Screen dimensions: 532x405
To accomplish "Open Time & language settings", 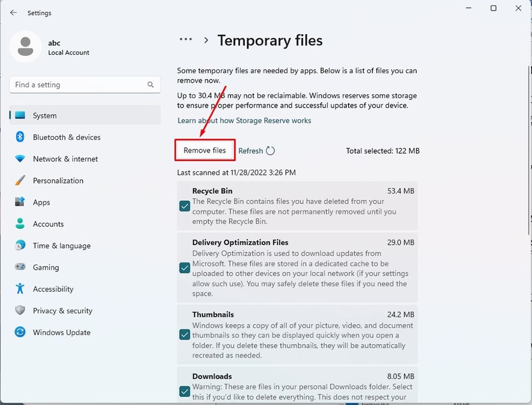I will [x=85, y=246].
